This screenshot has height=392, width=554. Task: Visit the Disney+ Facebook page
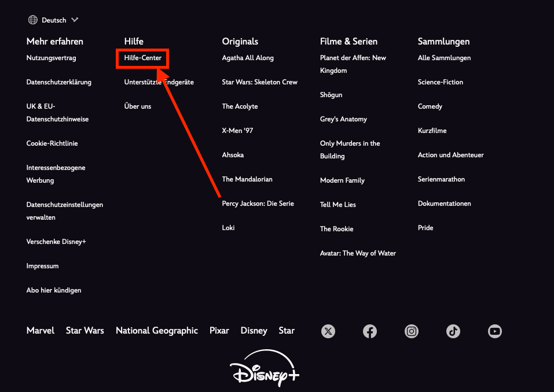point(369,331)
